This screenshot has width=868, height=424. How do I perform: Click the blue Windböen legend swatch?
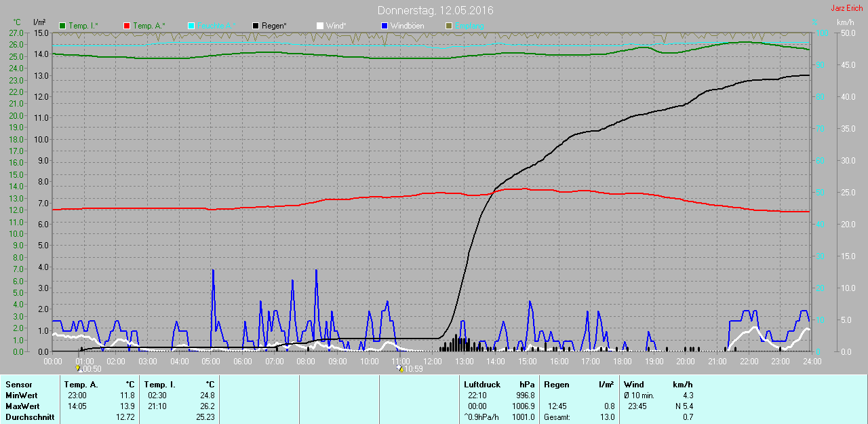[x=384, y=26]
